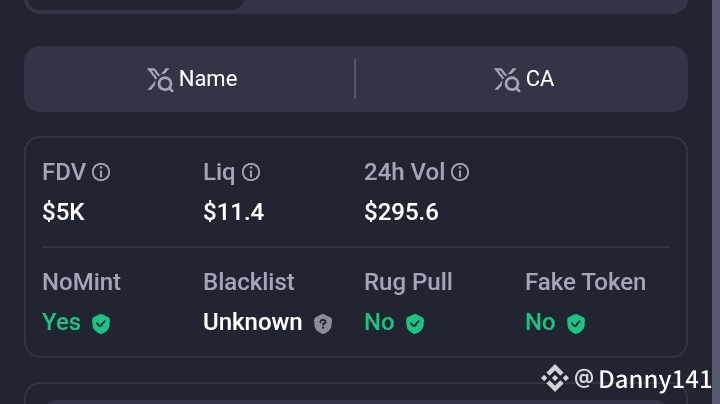
Task: Select the $5K FDV value
Action: pos(63,212)
